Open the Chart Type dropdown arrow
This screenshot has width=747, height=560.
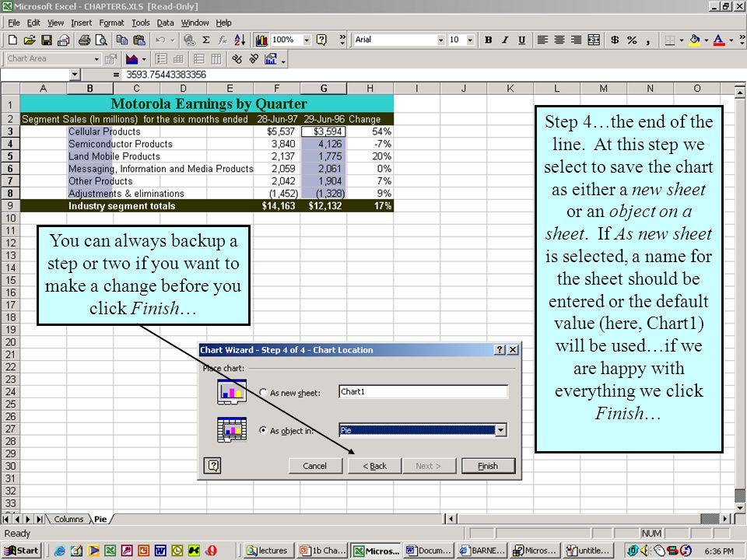144,59
